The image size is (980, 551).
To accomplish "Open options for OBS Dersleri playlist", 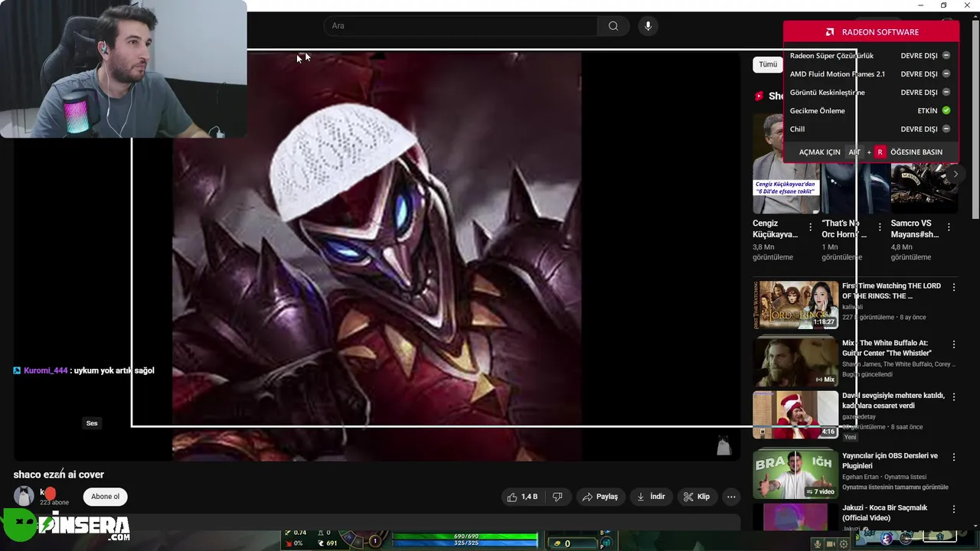I will pos(954,457).
